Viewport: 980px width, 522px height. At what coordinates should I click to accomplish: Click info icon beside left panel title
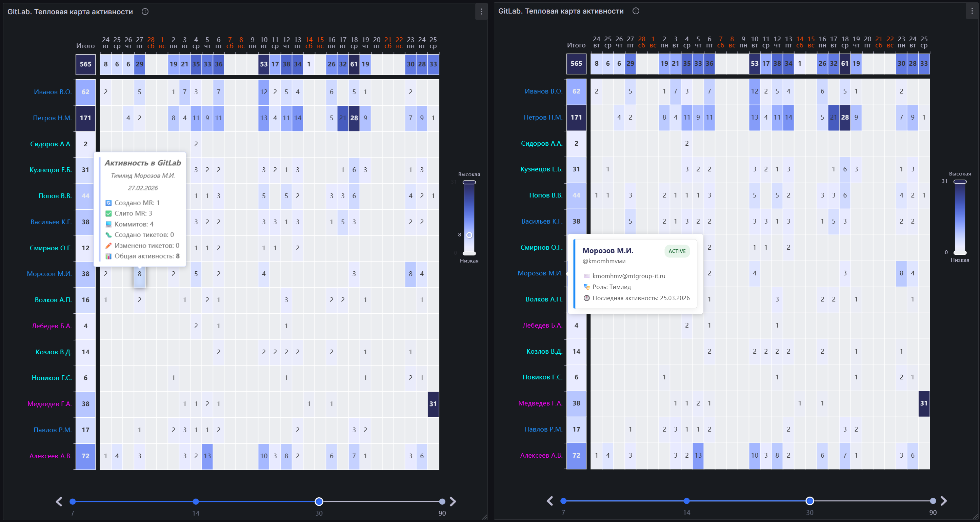[145, 12]
